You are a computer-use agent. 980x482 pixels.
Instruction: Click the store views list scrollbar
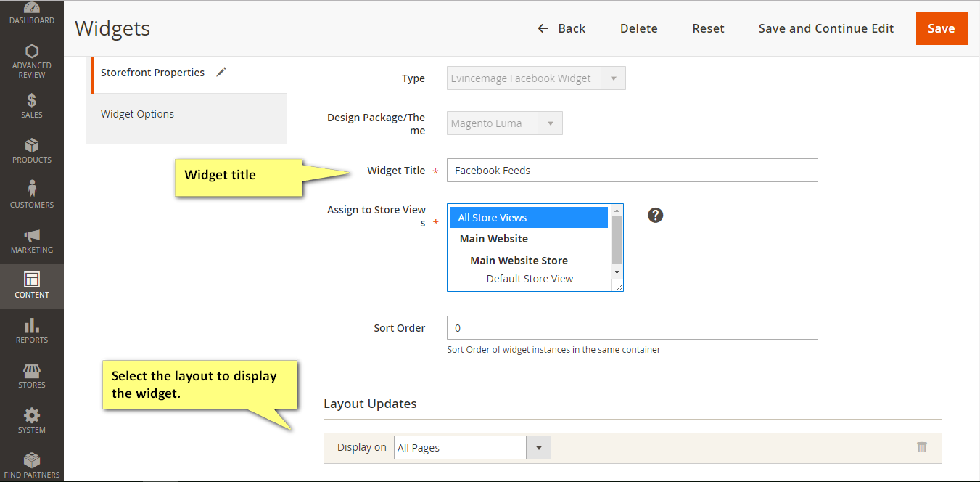(x=617, y=240)
